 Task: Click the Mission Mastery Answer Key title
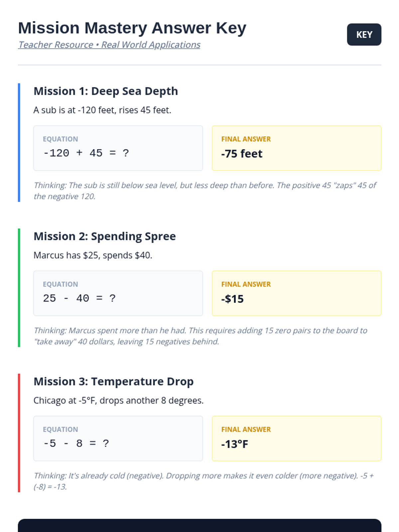pos(132,28)
